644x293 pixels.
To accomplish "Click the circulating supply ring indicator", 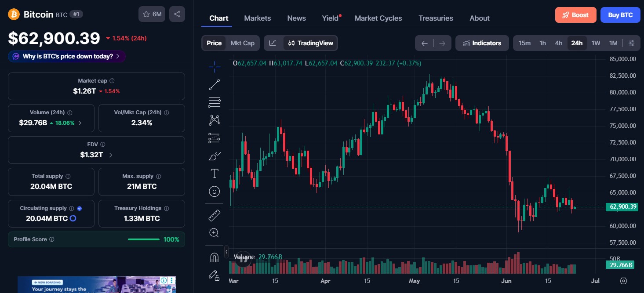I will click(x=73, y=218).
